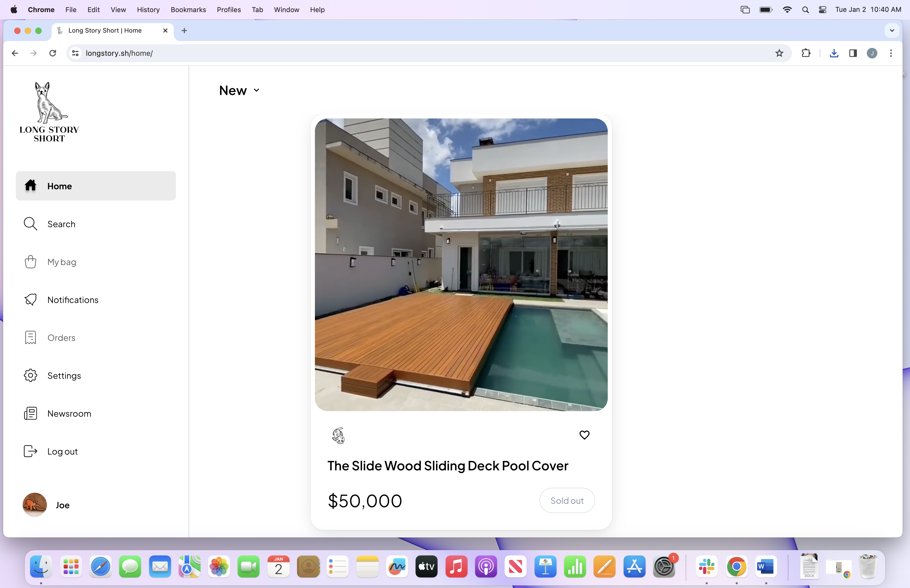Select the Long Story Short Home tab
910x588 pixels.
[105, 31]
